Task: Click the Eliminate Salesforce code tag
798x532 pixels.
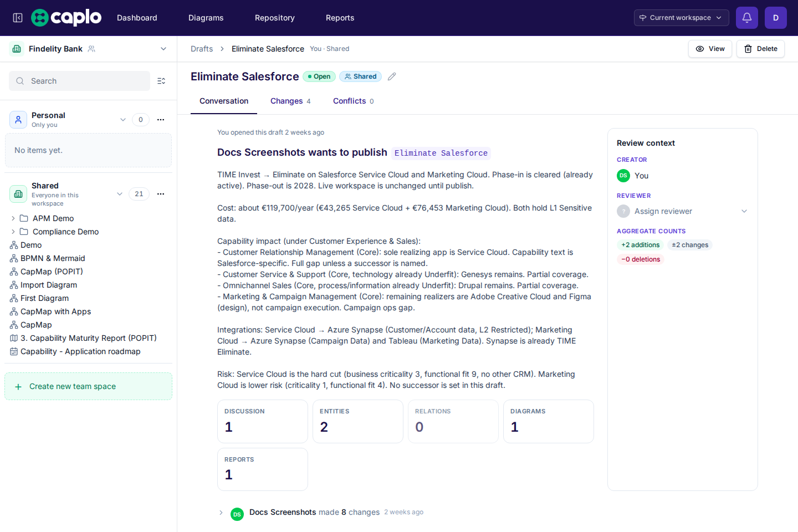Action: tap(441, 153)
